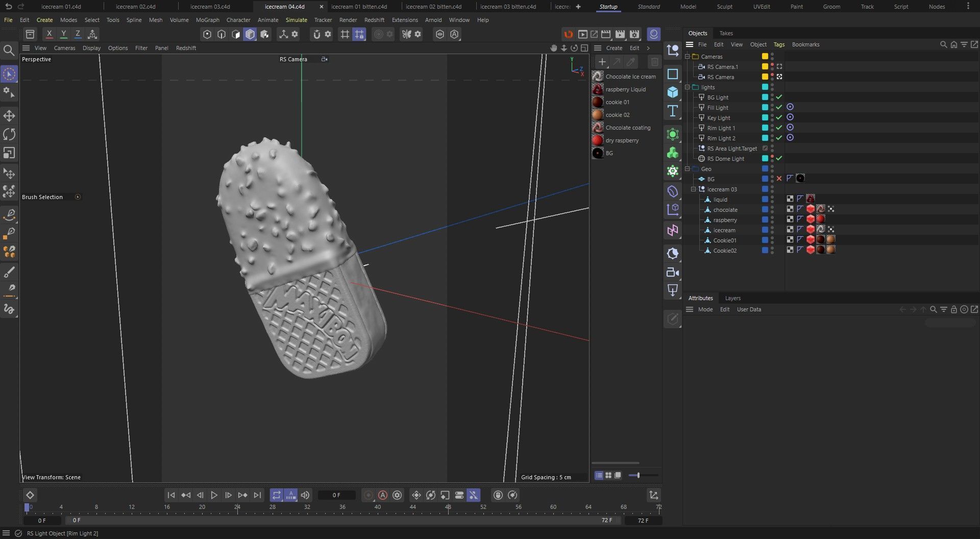The height and width of the screenshot is (539, 980).
Task: Close the icecream 04.c4d tab
Action: [x=321, y=7]
